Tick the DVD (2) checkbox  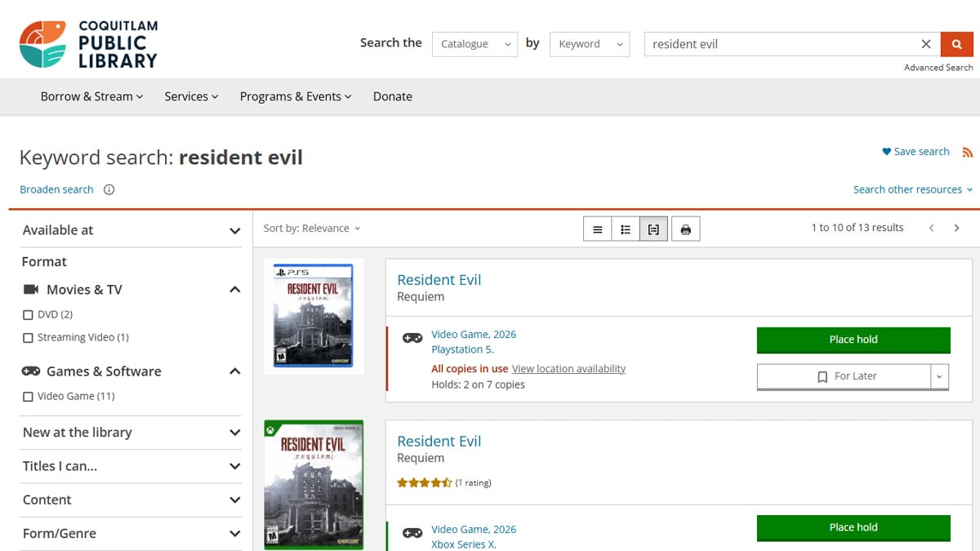(28, 315)
